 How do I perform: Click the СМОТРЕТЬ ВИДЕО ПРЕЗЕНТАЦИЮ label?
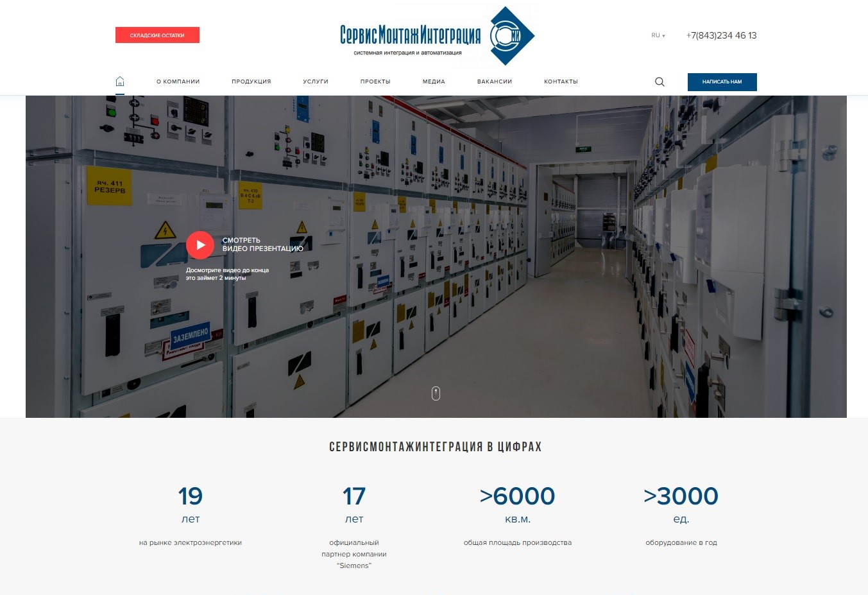(263, 245)
